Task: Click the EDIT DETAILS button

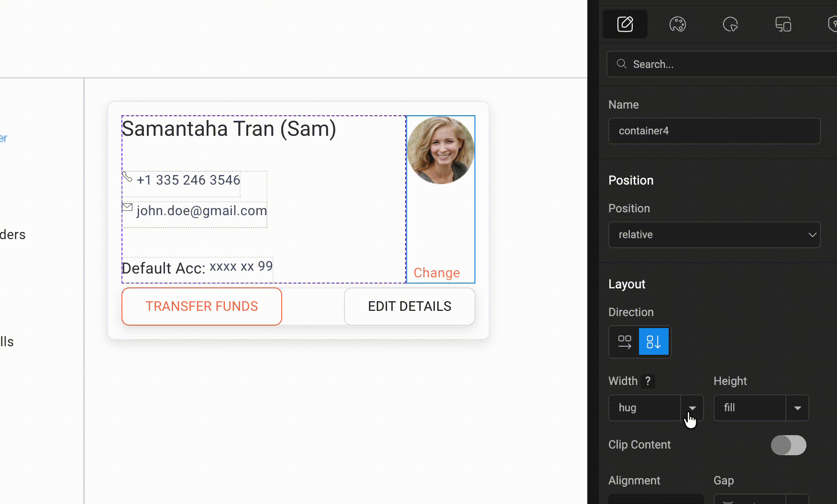Action: [x=409, y=306]
